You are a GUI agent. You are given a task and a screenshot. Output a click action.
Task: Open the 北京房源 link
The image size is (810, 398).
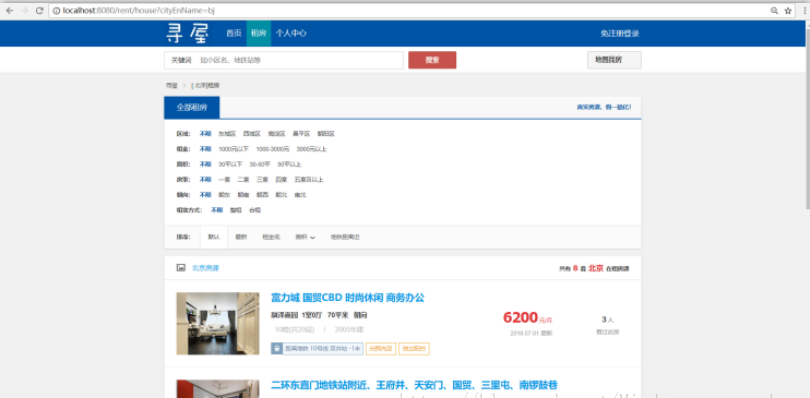tap(206, 268)
